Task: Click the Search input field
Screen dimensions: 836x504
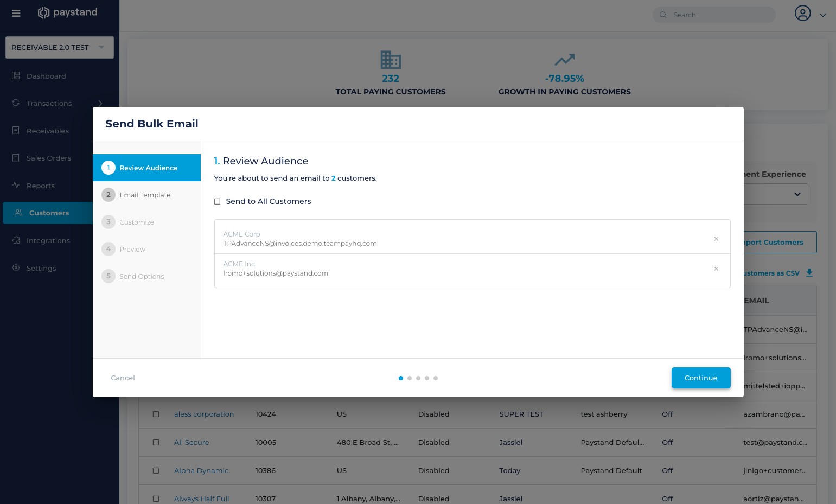Action: [714, 15]
